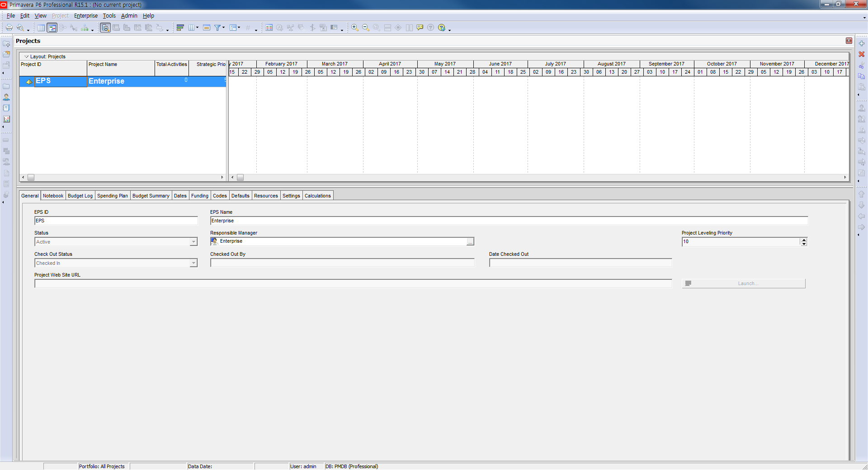Image resolution: width=868 pixels, height=470 pixels.
Task: Switch to the Budget Log tab
Action: [x=80, y=196]
